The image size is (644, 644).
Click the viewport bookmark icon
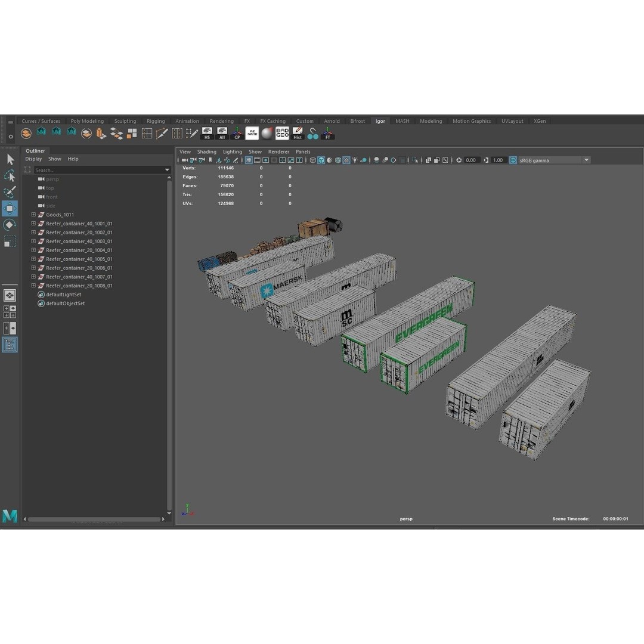tap(210, 160)
